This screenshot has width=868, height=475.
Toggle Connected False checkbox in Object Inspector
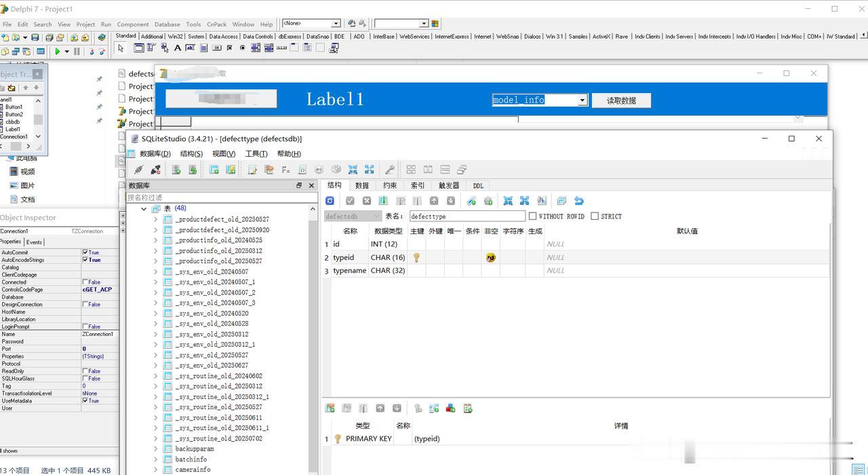pyautogui.click(x=85, y=282)
